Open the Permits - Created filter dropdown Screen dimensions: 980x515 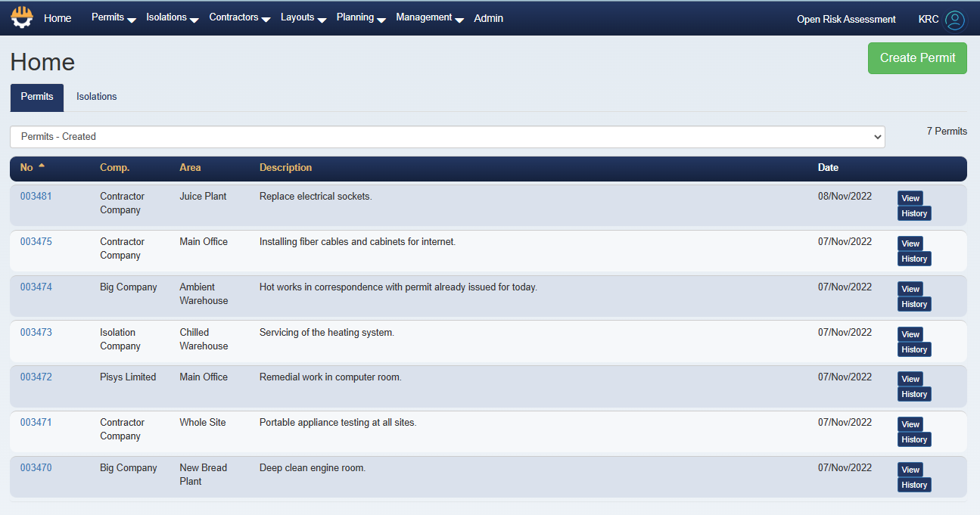pos(447,137)
